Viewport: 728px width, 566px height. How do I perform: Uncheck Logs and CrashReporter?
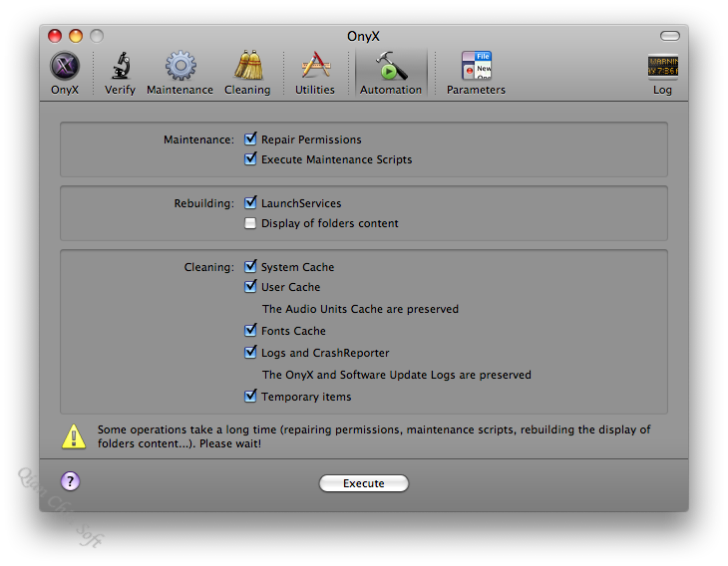250,352
